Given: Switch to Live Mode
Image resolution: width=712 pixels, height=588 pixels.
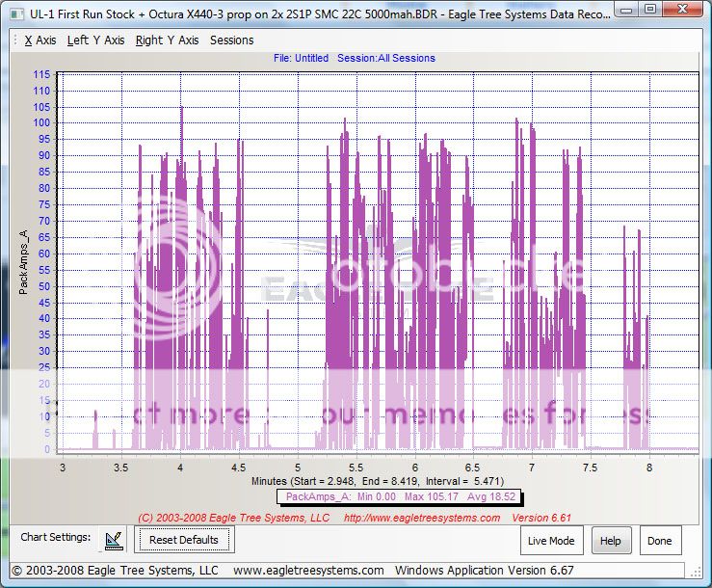Looking at the screenshot, I should [x=552, y=541].
